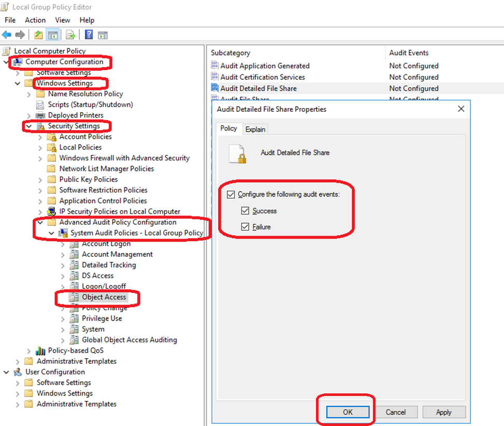Click the Export List toolbar icon
Viewport: 504px width, 426px height.
coord(71,35)
